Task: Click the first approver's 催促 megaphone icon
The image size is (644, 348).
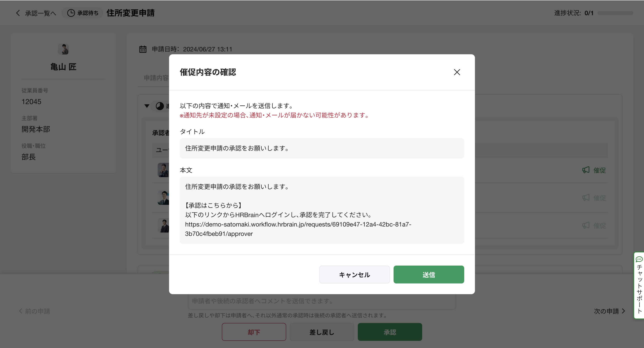Action: (586, 170)
